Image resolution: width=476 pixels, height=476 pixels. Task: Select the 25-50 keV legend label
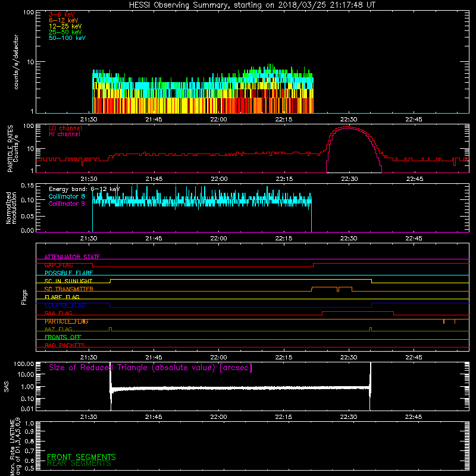tap(65, 32)
